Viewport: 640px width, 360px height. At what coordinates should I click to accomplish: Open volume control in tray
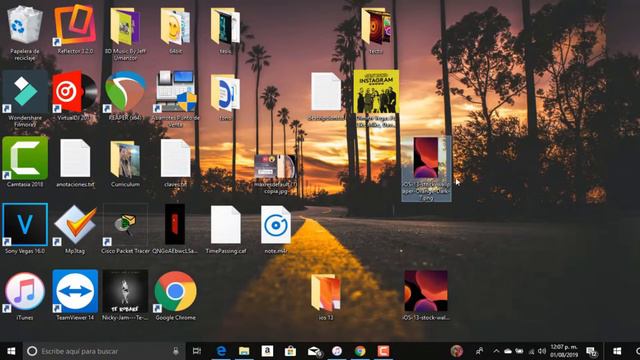tap(542, 351)
